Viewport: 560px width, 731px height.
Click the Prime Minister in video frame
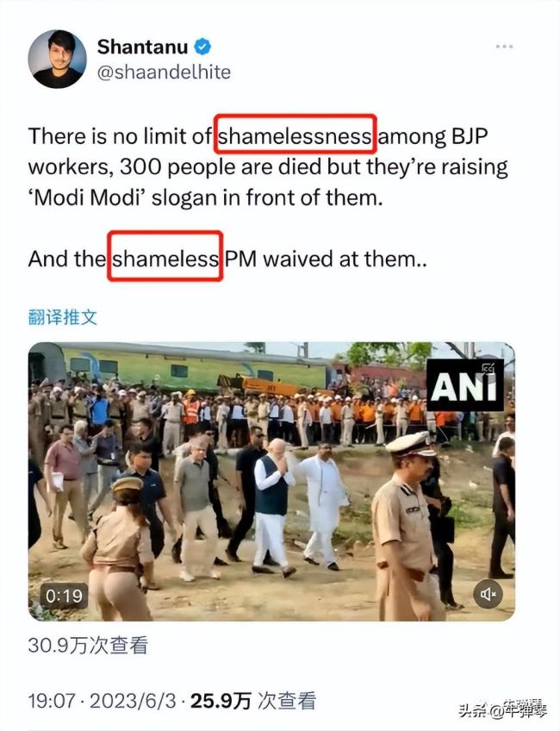pyautogui.click(x=272, y=506)
